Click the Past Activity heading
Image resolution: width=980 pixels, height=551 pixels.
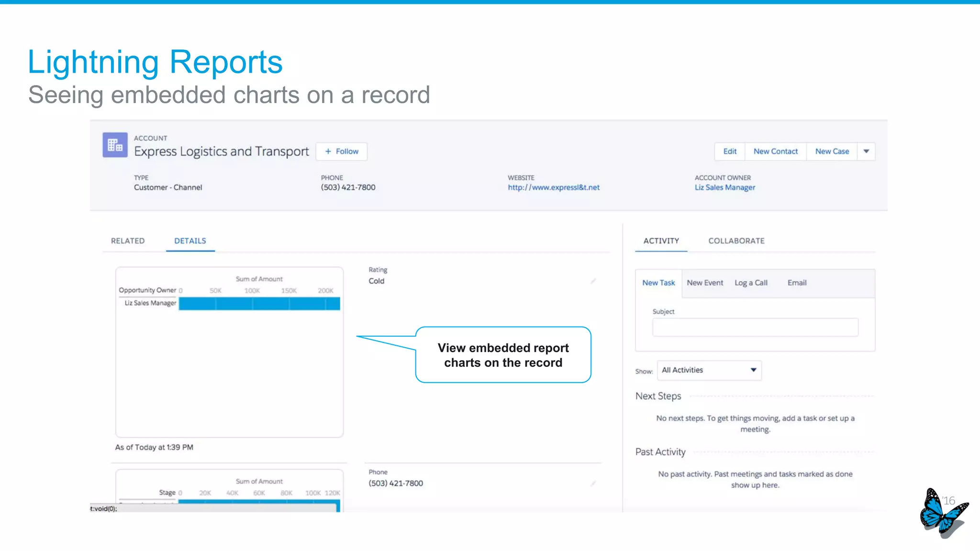[x=660, y=452]
